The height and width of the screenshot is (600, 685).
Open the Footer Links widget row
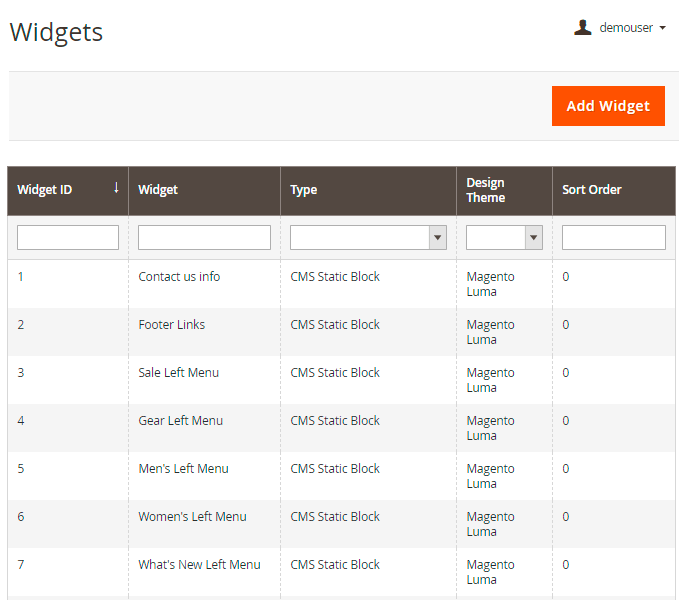pyautogui.click(x=171, y=325)
